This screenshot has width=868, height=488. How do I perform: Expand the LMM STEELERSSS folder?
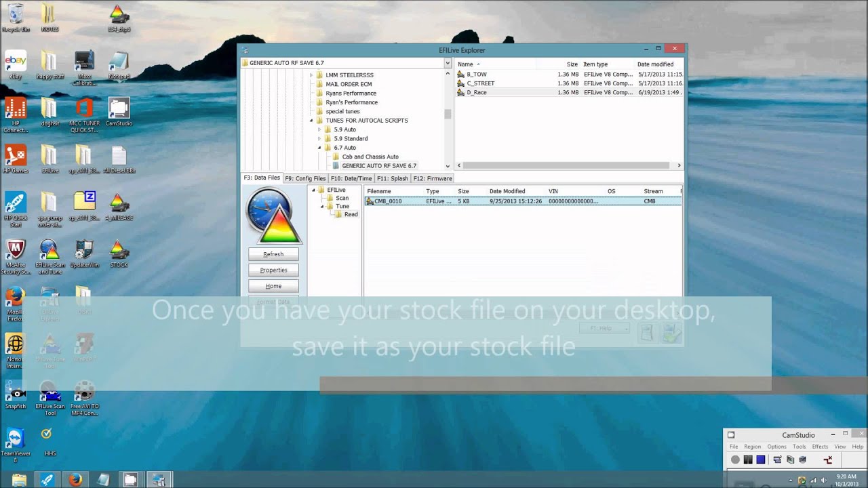click(x=311, y=75)
